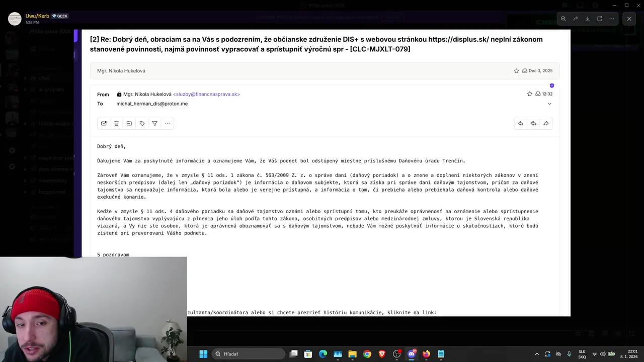Show hidden system tray icons
The width and height of the screenshot is (644, 362).
click(x=537, y=354)
